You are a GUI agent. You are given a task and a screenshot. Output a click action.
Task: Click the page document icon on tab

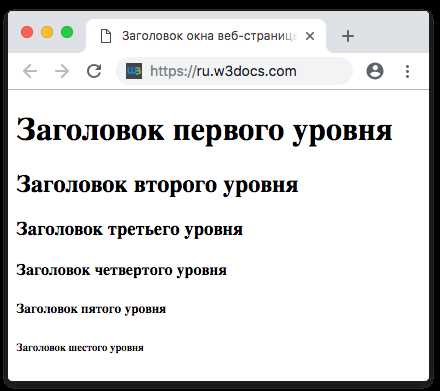tap(106, 36)
